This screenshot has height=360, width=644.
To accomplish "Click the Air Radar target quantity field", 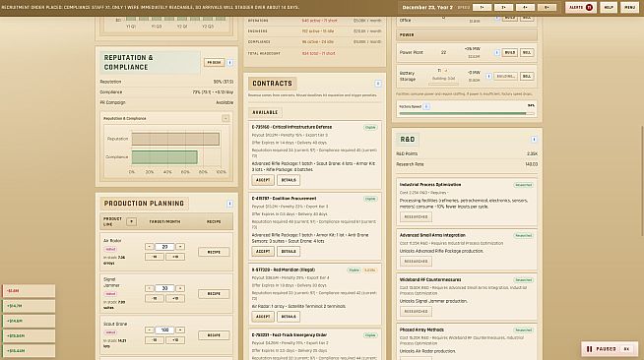I will click(x=164, y=247).
